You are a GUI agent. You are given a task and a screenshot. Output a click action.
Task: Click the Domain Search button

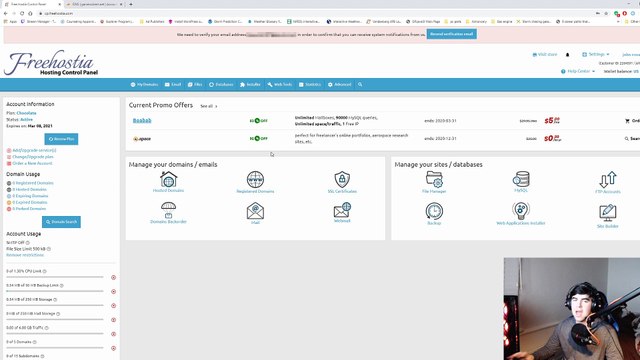click(61, 222)
